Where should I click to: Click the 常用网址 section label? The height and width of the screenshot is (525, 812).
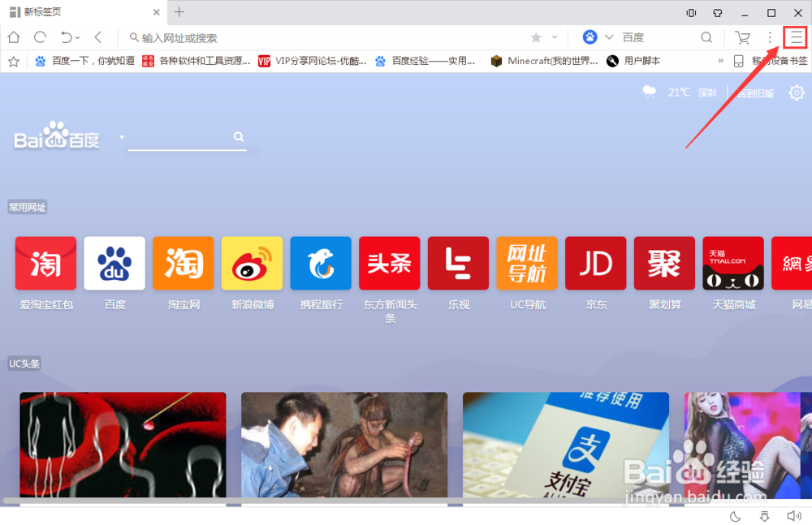(x=28, y=207)
